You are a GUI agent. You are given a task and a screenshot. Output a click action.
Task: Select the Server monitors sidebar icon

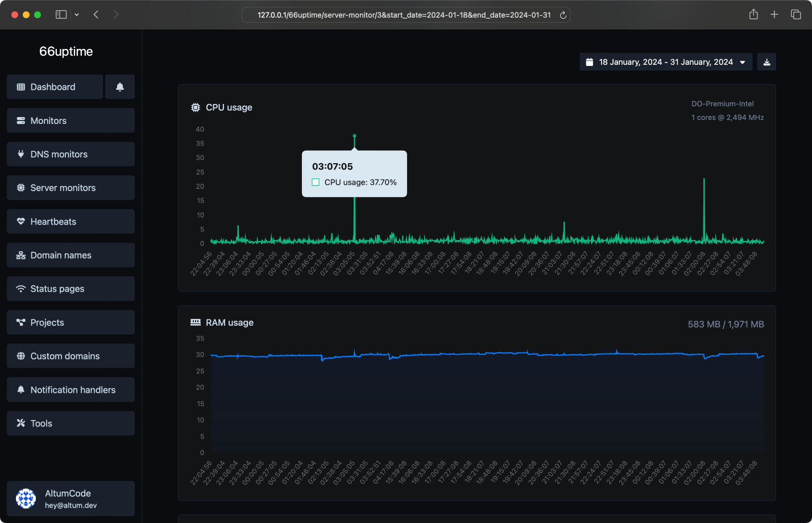click(21, 188)
